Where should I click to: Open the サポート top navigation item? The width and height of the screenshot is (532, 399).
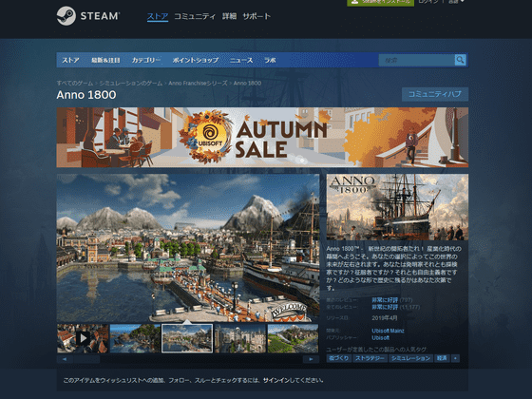[256, 16]
